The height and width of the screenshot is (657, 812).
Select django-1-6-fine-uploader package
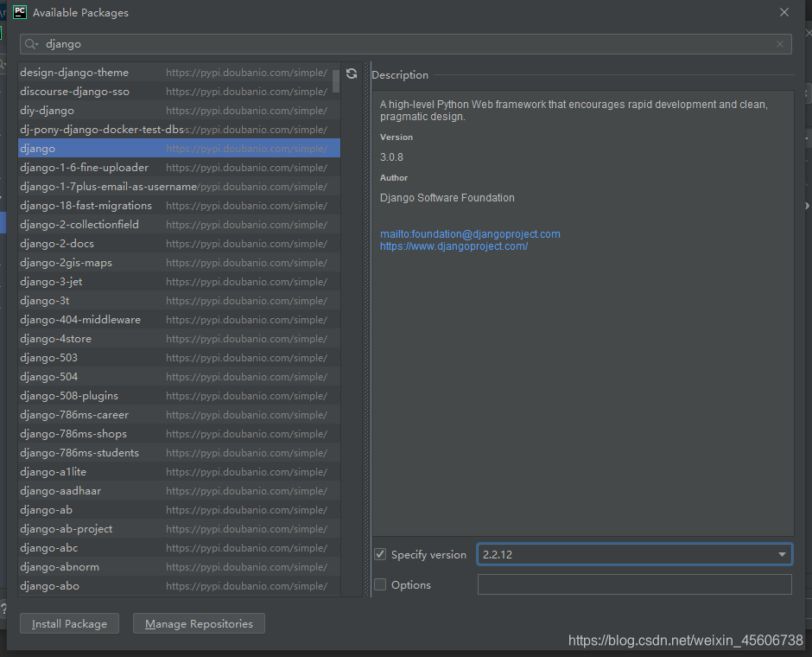click(179, 168)
